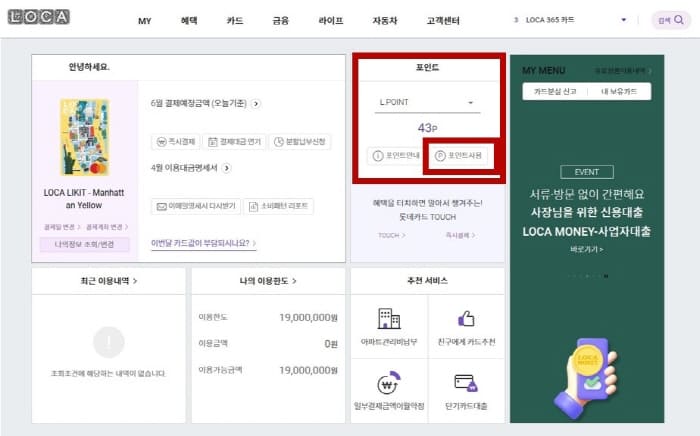
Task: Click the 결제일 변경 link
Action: click(x=62, y=227)
